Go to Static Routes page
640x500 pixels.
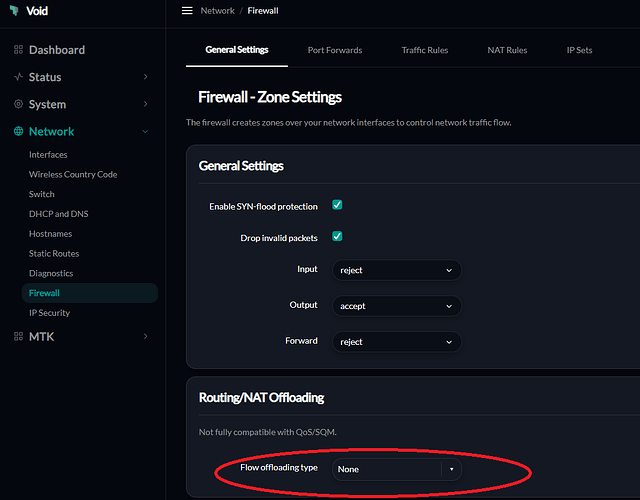54,253
